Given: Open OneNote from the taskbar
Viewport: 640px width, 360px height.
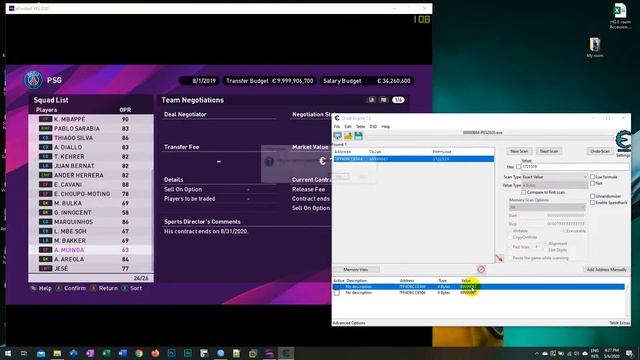Looking at the screenshot, I should tap(90, 353).
